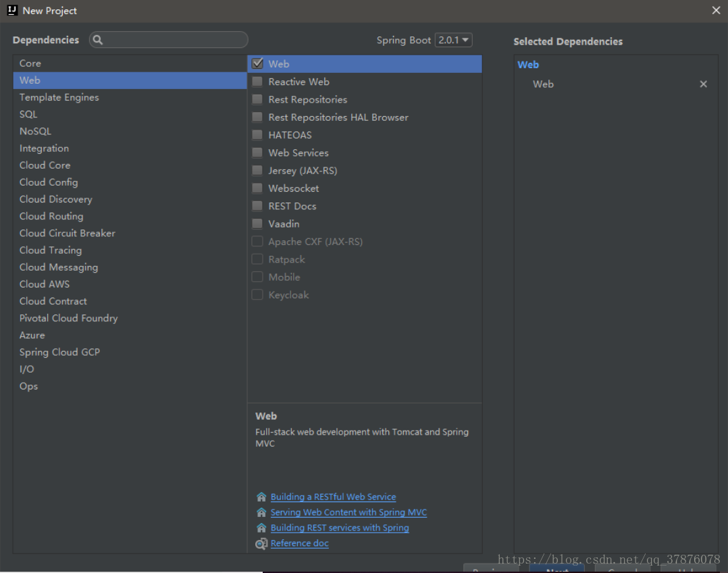Click the house icon beside Building a RESTful Web Service
The image size is (728, 573).
coord(261,497)
